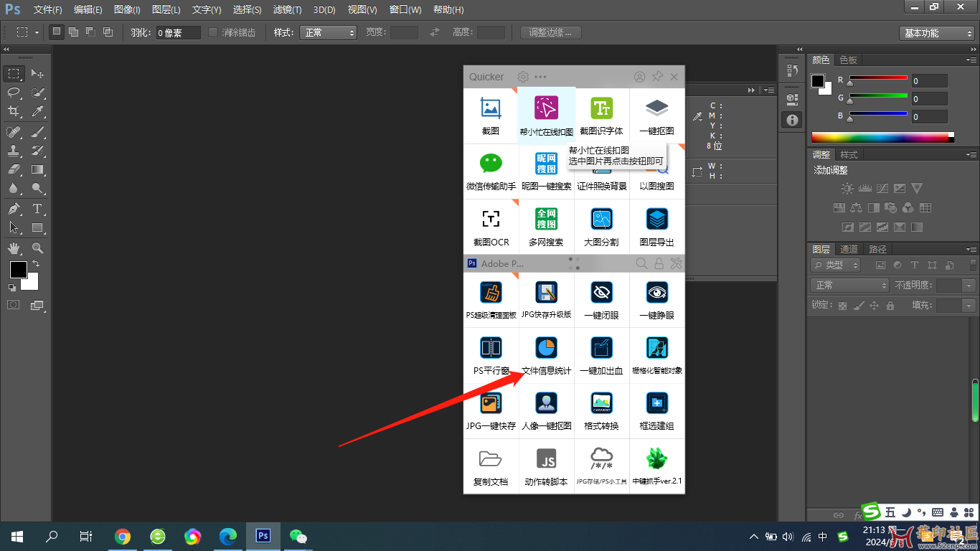The width and height of the screenshot is (980, 551).
Task: Select the Crop tool
Action: click(14, 111)
